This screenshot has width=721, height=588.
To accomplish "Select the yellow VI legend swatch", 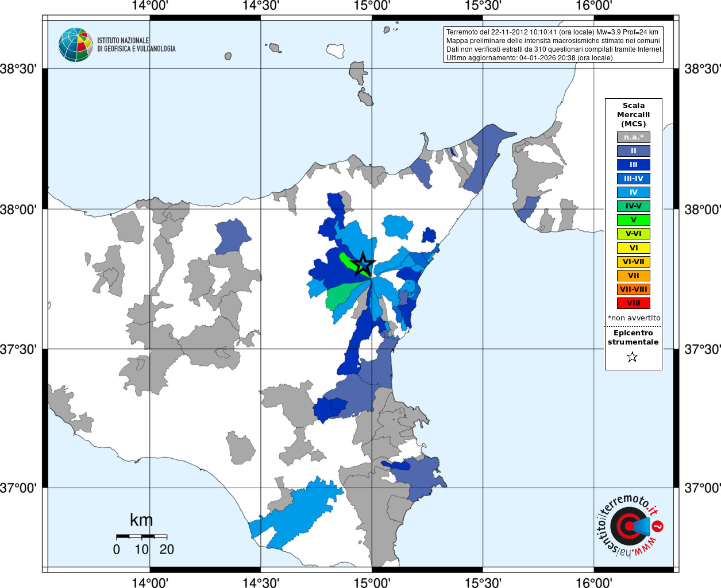I will tap(634, 248).
